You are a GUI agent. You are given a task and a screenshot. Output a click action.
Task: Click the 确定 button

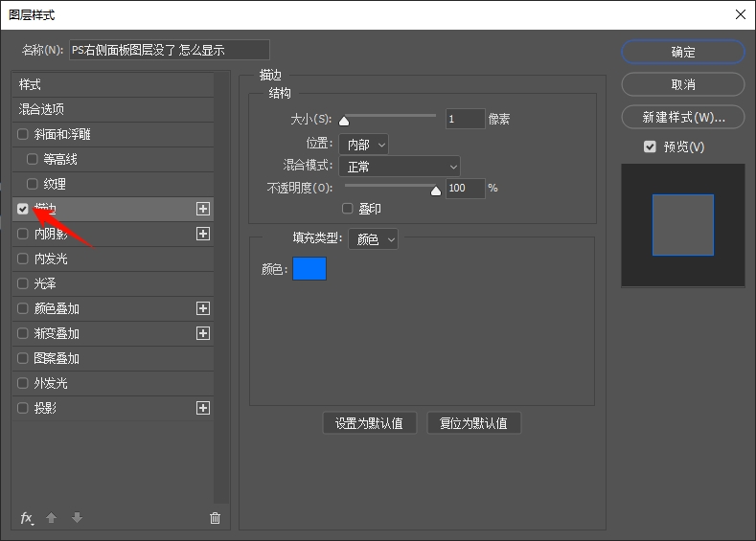click(x=682, y=53)
